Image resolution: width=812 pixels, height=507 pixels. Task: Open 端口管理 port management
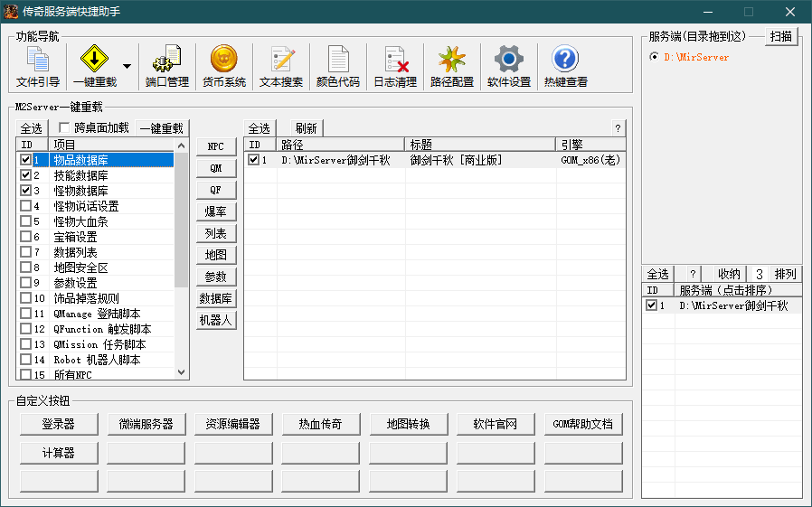pos(166,67)
